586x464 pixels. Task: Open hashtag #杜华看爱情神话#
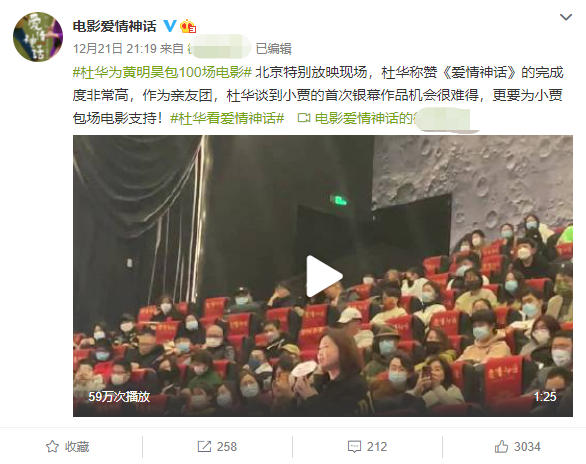click(x=227, y=118)
